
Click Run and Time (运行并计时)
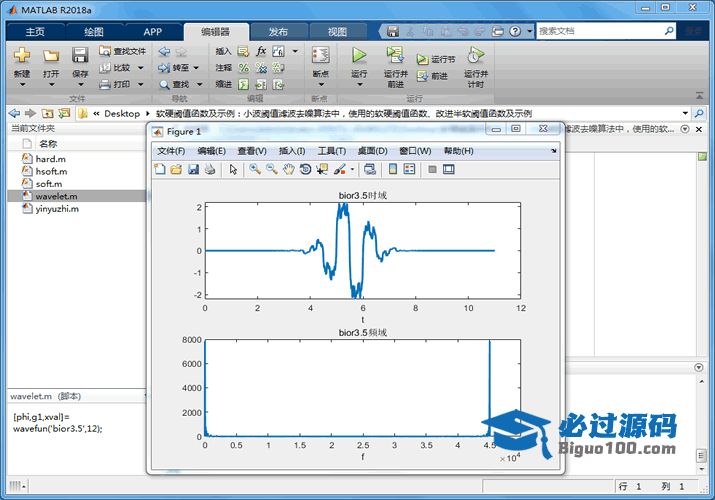476,67
